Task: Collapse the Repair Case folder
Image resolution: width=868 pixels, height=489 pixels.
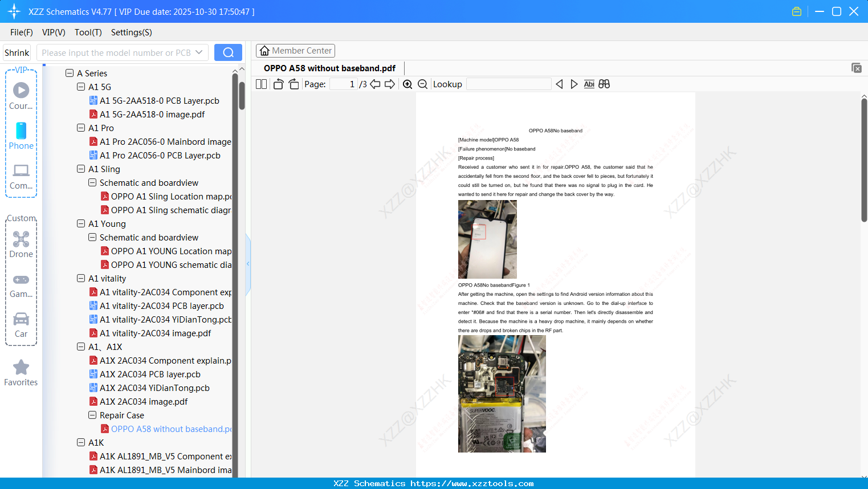Action: tap(92, 415)
